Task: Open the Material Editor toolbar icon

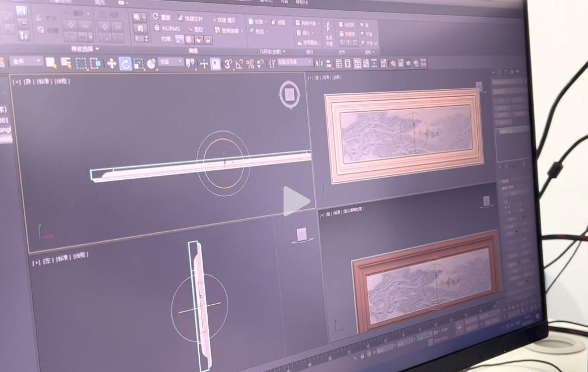Action: tap(383, 64)
